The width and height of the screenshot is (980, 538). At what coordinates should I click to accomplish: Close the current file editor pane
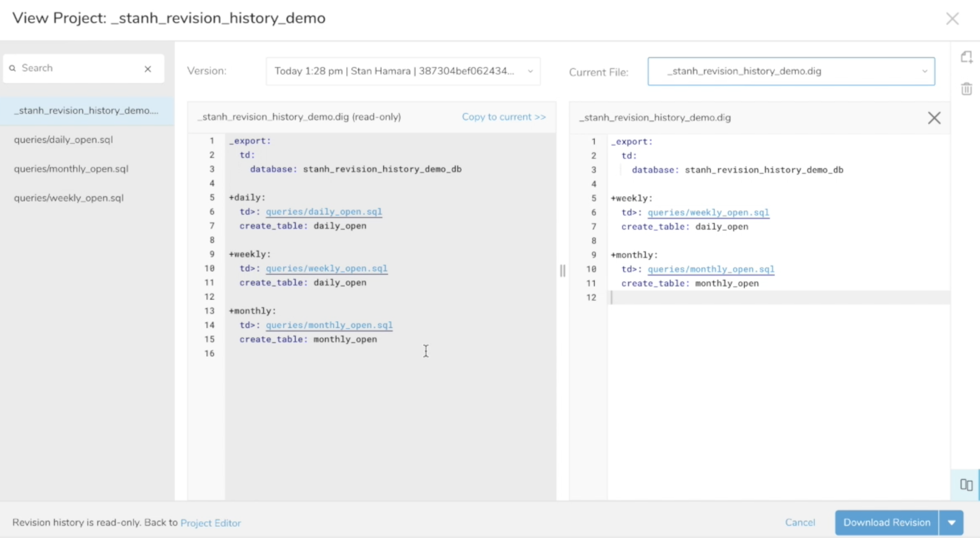[x=934, y=118]
